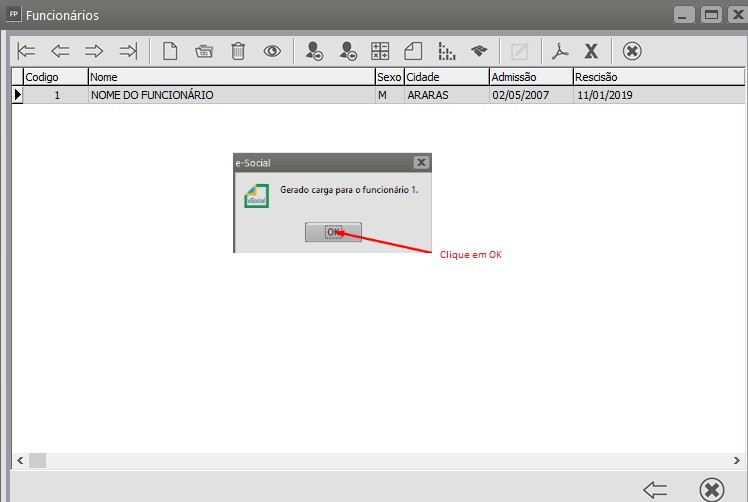Viewport: 748px width, 502px height.
Task: Create new employee record page icon
Action: pyautogui.click(x=170, y=51)
